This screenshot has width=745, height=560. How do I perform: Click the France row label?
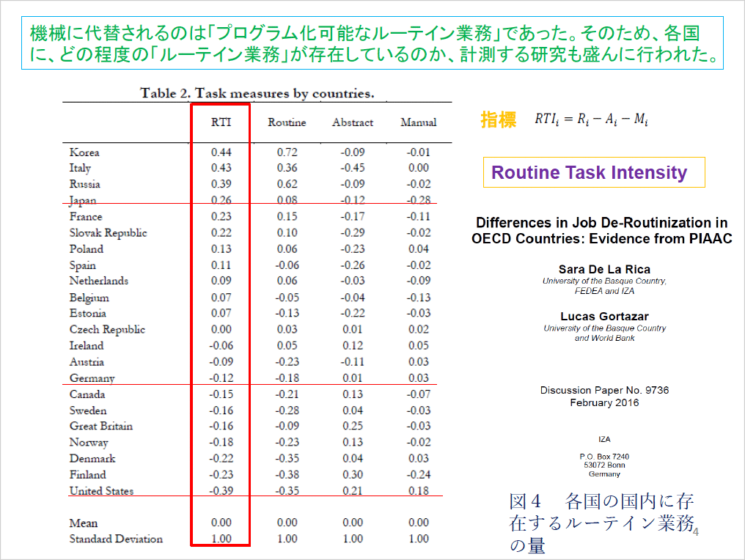pyautogui.click(x=86, y=216)
